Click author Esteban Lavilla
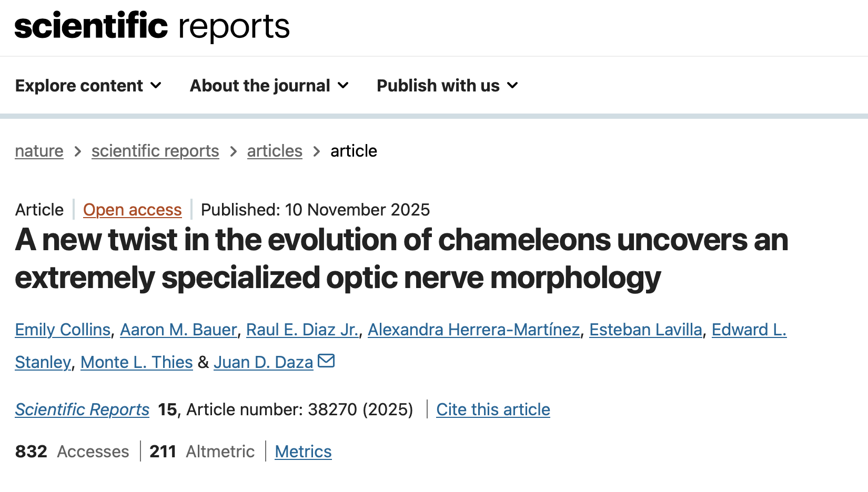868x492 pixels. click(x=645, y=330)
